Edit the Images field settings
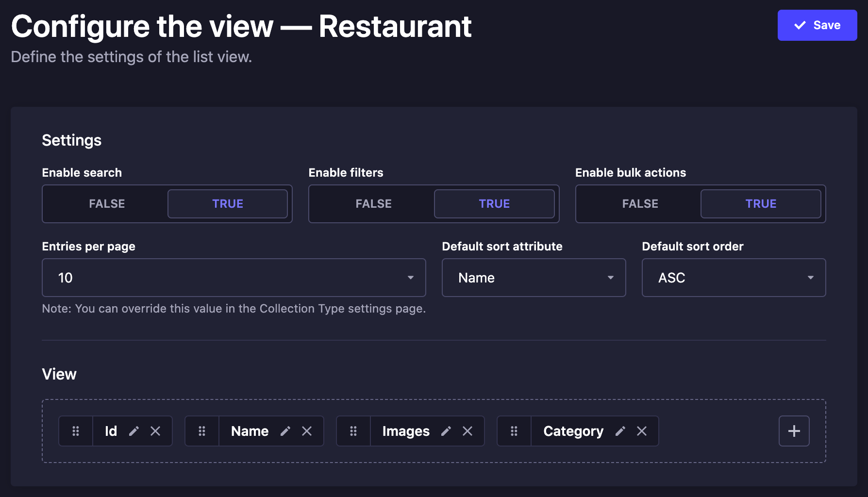Viewport: 868px width, 497px height. (x=446, y=431)
